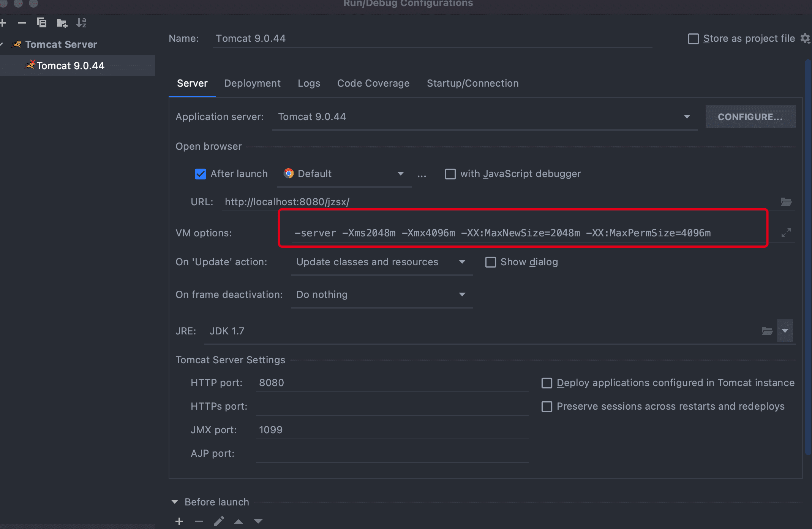This screenshot has width=812, height=529.
Task: Check Store as project file
Action: pos(693,39)
